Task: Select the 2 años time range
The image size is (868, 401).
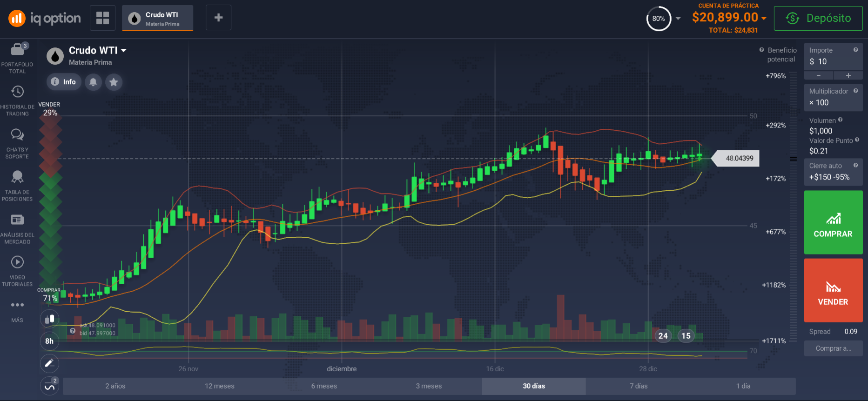Action: click(115, 386)
